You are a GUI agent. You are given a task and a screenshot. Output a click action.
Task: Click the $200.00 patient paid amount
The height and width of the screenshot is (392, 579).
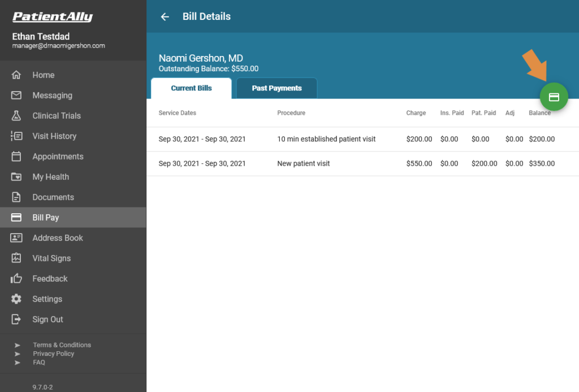click(484, 163)
